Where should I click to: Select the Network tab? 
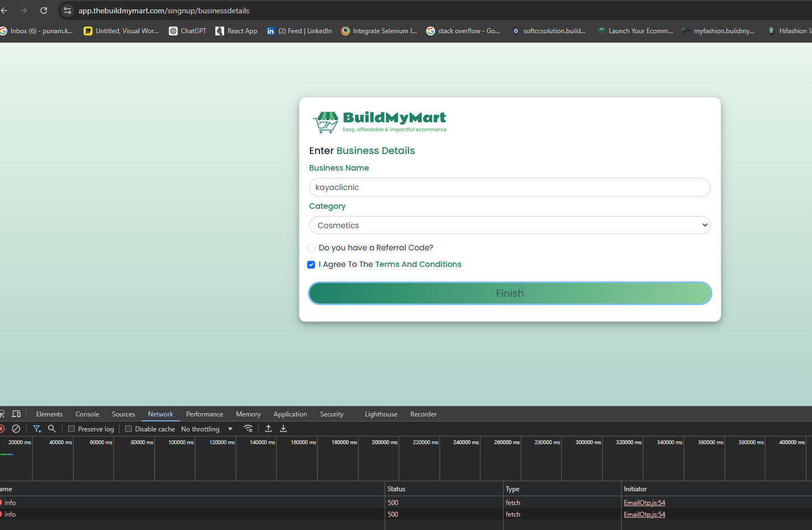161,414
